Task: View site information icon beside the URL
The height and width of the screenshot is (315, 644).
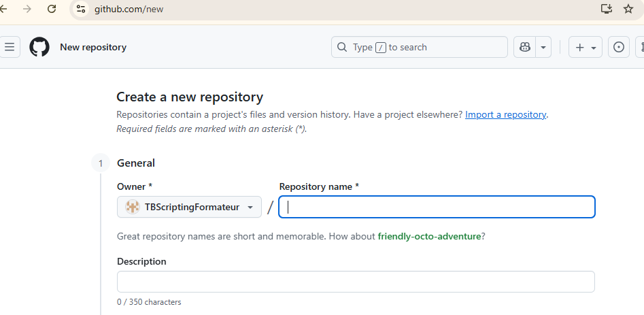Action: (x=81, y=9)
